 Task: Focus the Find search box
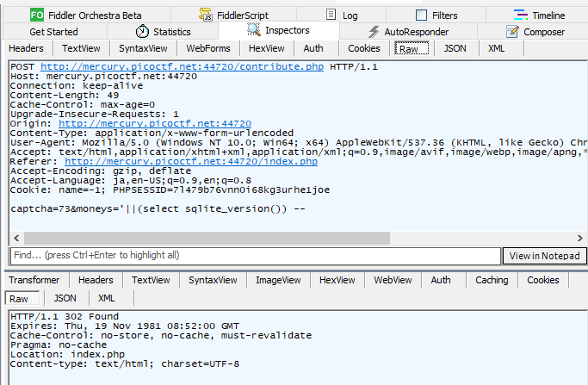click(256, 256)
